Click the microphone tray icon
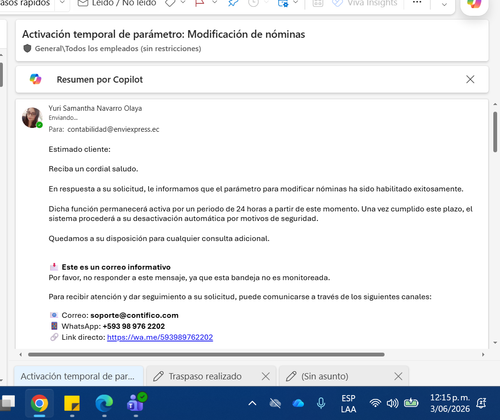 click(321, 403)
